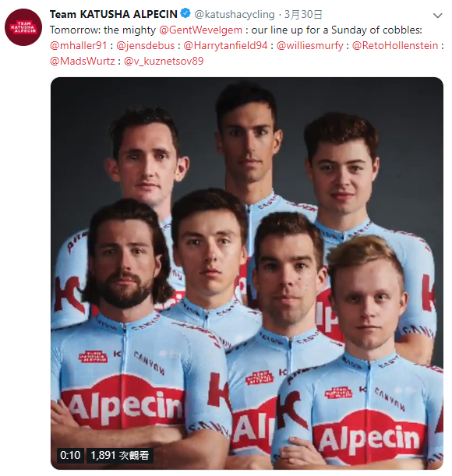
Task: Open Team KATUSHA ALPECIN profile name
Action: pos(113,14)
